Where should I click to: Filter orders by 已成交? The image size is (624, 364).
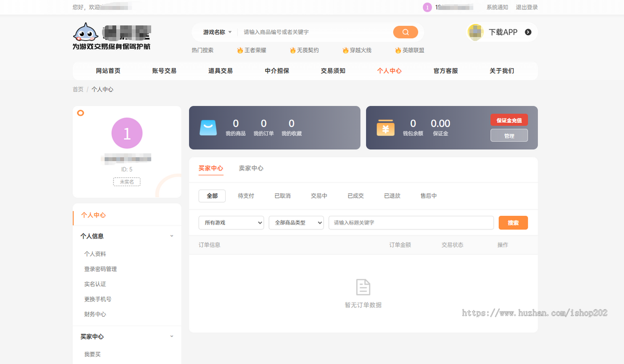coord(356,196)
